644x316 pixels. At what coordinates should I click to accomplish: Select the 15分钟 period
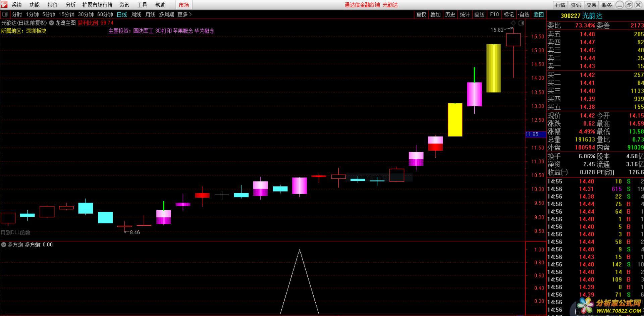66,14
